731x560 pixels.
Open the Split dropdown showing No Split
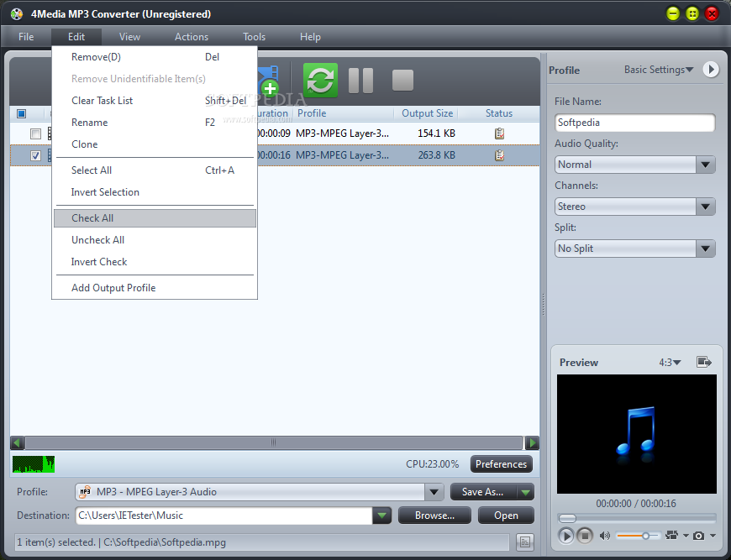705,249
